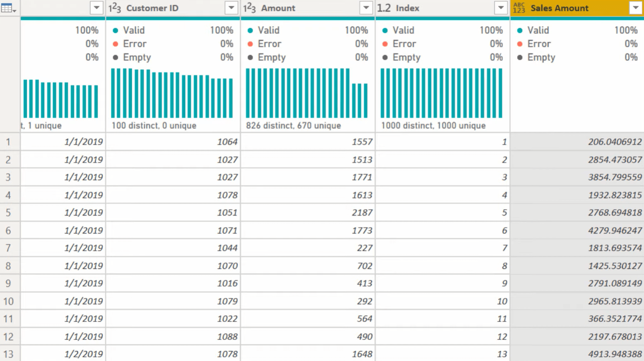Open the Sales Amount filter dropdown

tap(635, 8)
